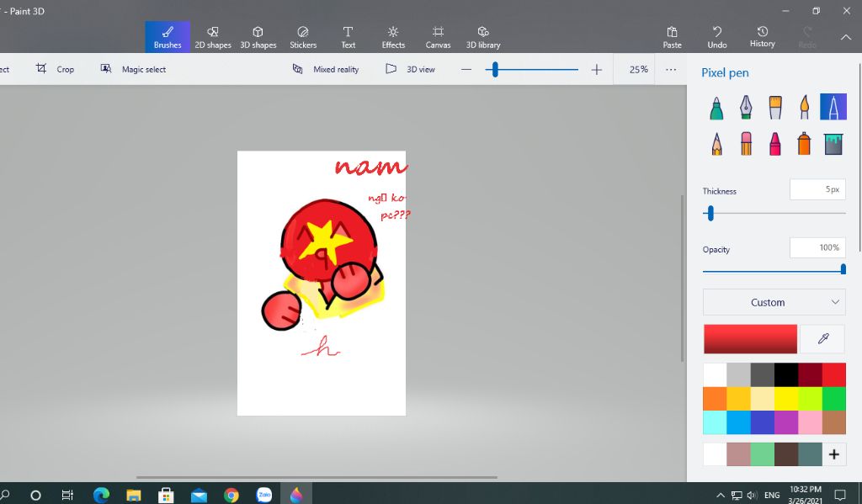Screen dimensions: 862x504
Task: Click the horizontal canvas scrollbar
Action: [x=317, y=477]
